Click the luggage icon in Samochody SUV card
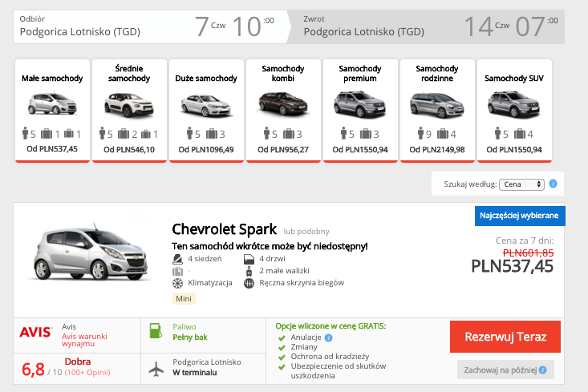This screenshot has width=588, height=392. [x=520, y=133]
